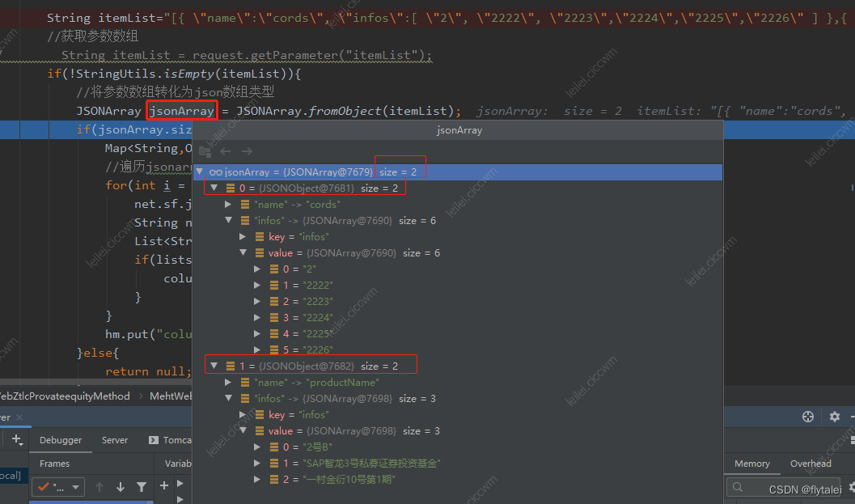Select the 4 = "2225" row
This screenshot has height=504, width=855.
tap(458, 333)
